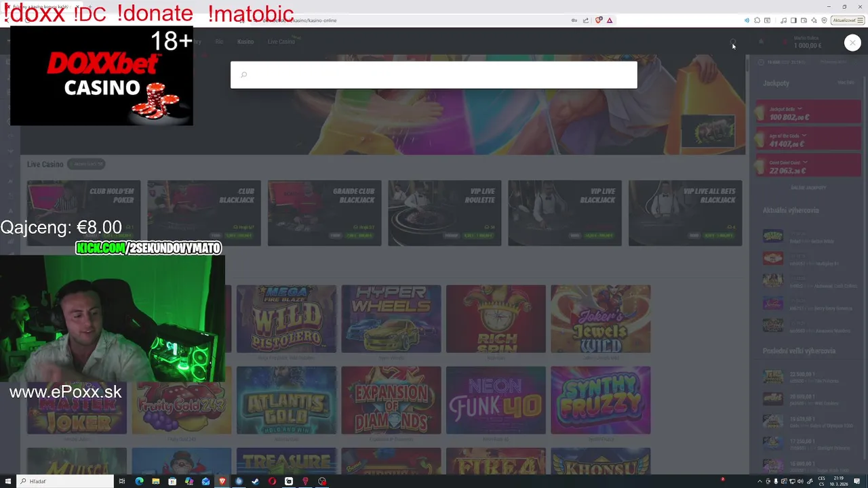
Task: Launch Microsoft Edge from the taskbar
Action: tap(139, 481)
